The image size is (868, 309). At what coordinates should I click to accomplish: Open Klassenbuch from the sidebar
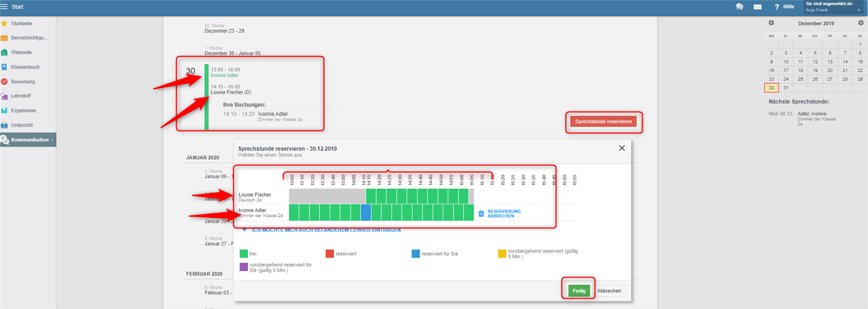[25, 67]
